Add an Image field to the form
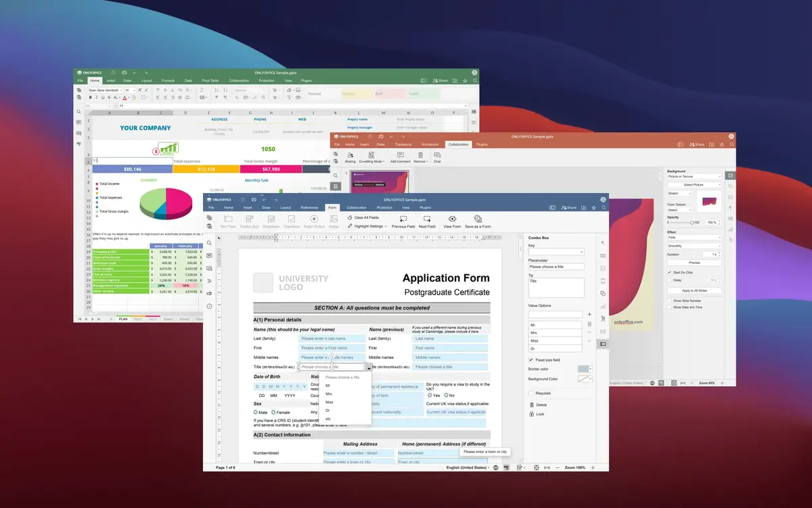 tap(334, 220)
